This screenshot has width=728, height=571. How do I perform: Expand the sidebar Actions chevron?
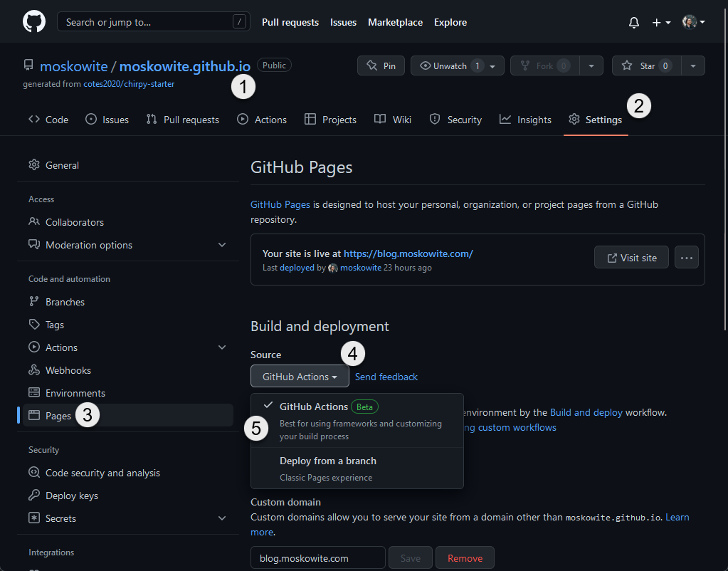(x=222, y=347)
